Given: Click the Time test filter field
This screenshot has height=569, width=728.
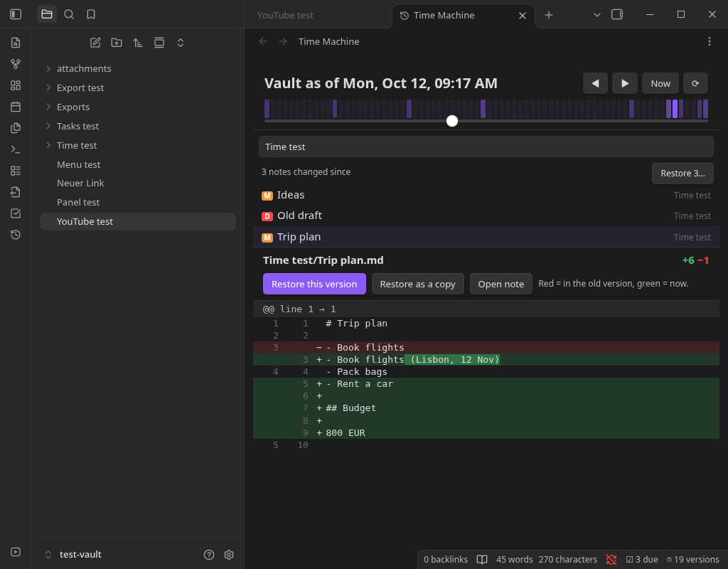Looking at the screenshot, I should (486, 147).
